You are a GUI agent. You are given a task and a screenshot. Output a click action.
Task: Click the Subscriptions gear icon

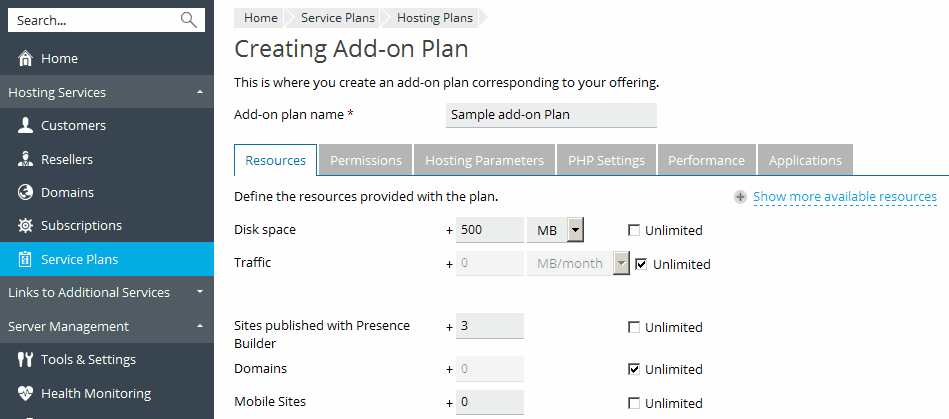[26, 226]
